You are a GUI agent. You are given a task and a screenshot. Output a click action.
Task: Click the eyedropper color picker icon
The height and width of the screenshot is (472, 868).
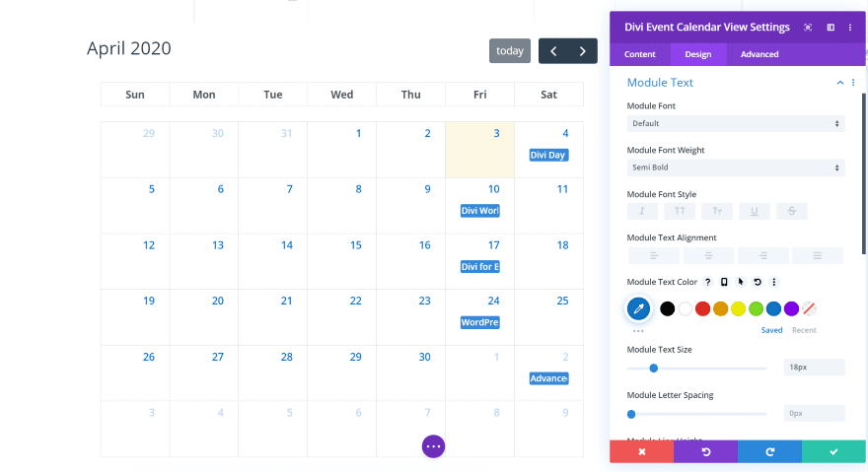(x=638, y=309)
